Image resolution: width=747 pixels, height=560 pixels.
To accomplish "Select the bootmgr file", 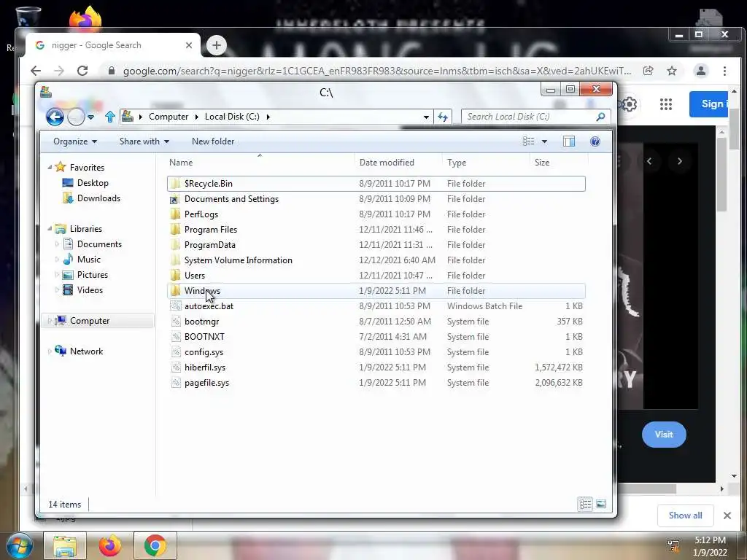I will coord(376,322).
